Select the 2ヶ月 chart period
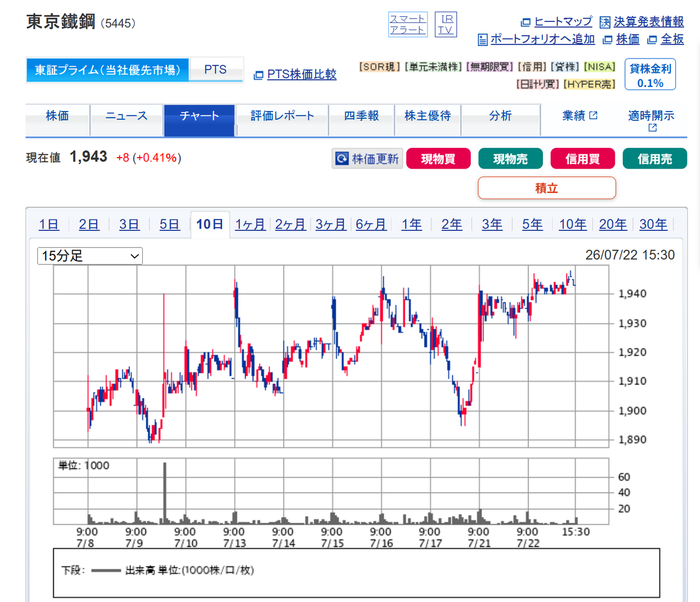Image resolution: width=700 pixels, height=602 pixels. pos(290,224)
